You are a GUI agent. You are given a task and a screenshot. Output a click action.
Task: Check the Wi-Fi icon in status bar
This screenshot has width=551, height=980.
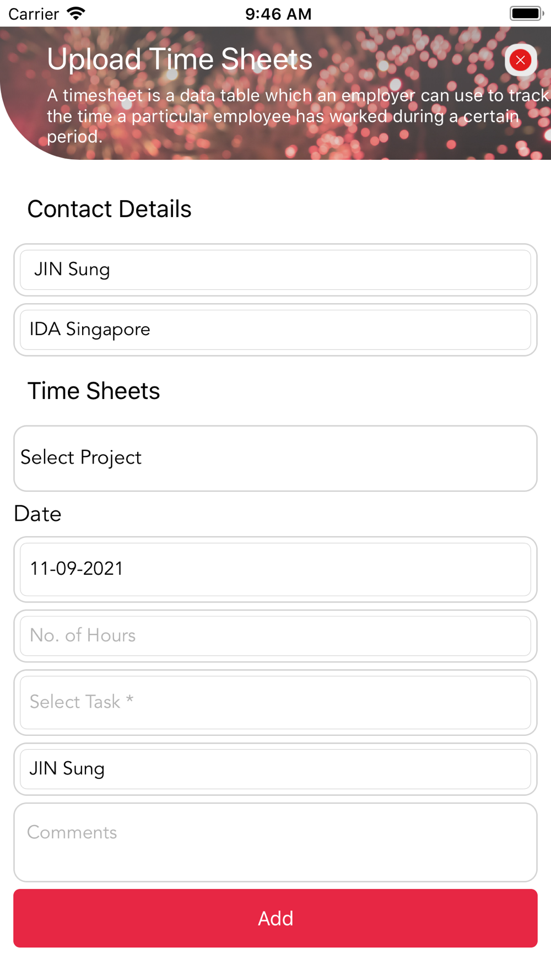(x=76, y=13)
